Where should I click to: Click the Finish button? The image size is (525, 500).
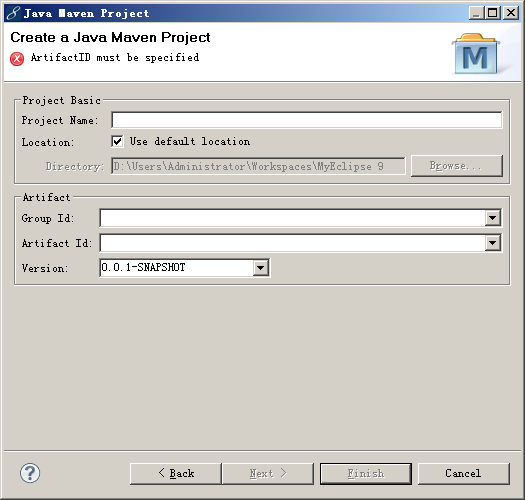(366, 474)
